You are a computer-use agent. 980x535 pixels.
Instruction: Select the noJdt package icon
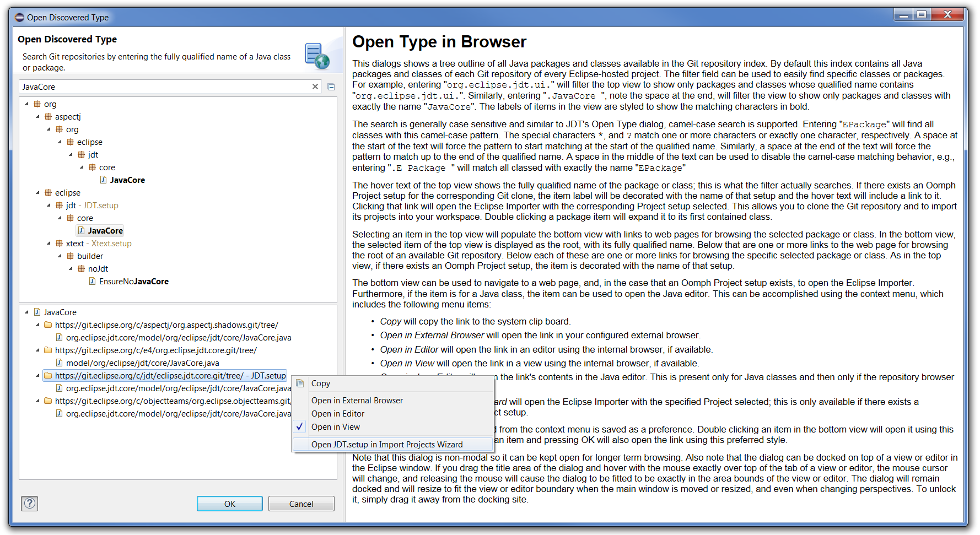(x=82, y=268)
